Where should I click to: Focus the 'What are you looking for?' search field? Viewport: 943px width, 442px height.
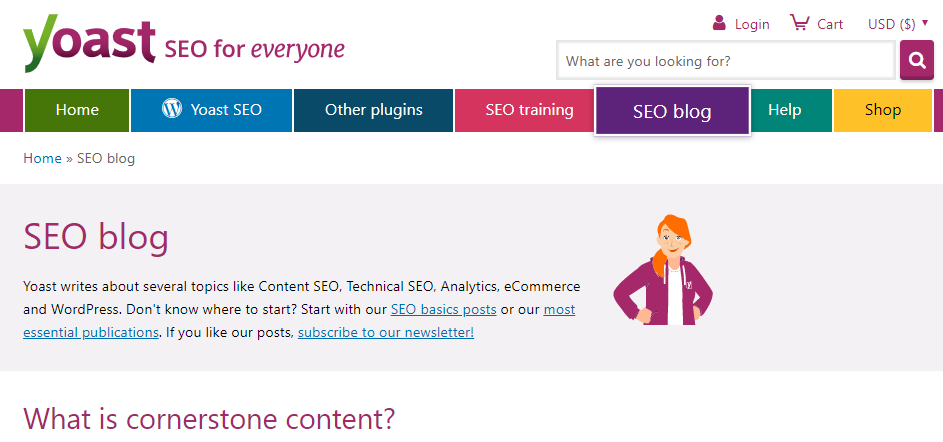tap(726, 61)
